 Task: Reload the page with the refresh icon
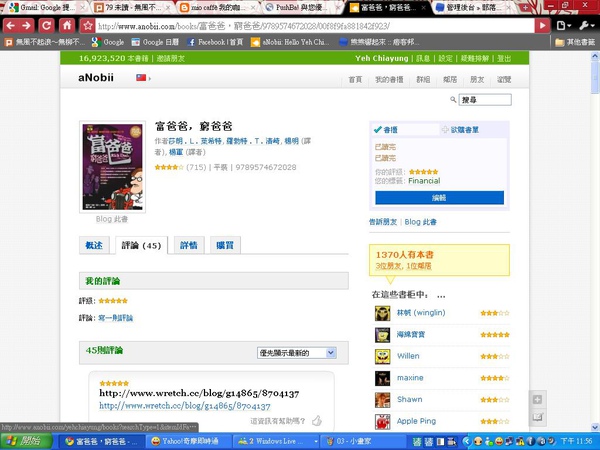coord(47,26)
